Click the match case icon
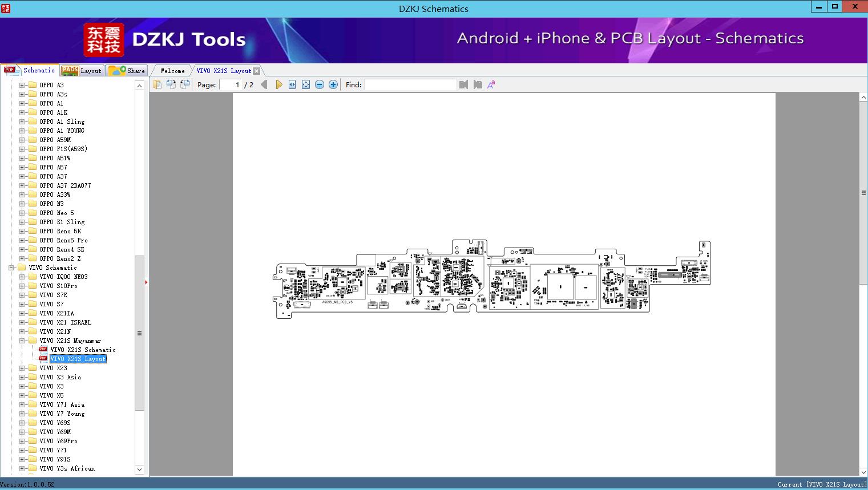The image size is (868, 490). pyautogui.click(x=491, y=84)
